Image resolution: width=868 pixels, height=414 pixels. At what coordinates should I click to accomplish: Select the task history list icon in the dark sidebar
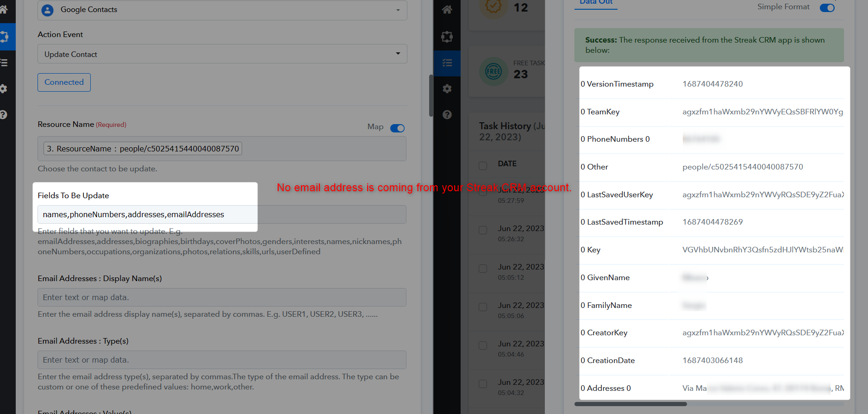coord(447,63)
